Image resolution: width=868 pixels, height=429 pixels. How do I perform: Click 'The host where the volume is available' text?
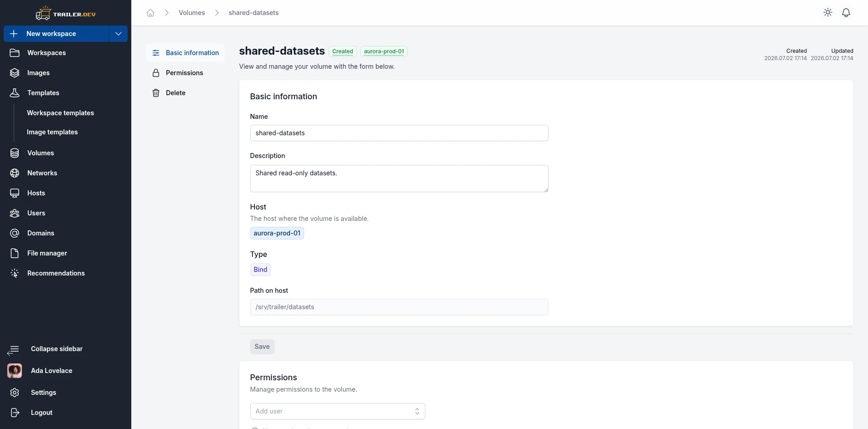309,219
